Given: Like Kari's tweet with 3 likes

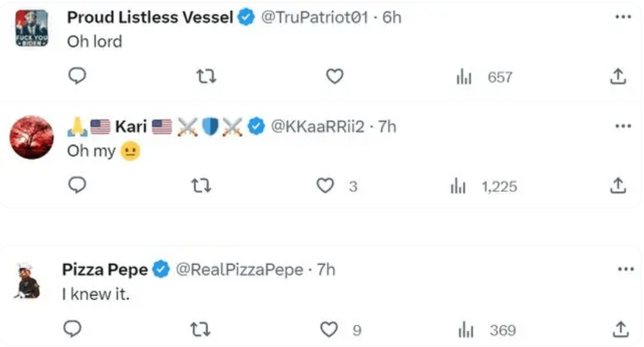Looking at the screenshot, I should [337, 186].
